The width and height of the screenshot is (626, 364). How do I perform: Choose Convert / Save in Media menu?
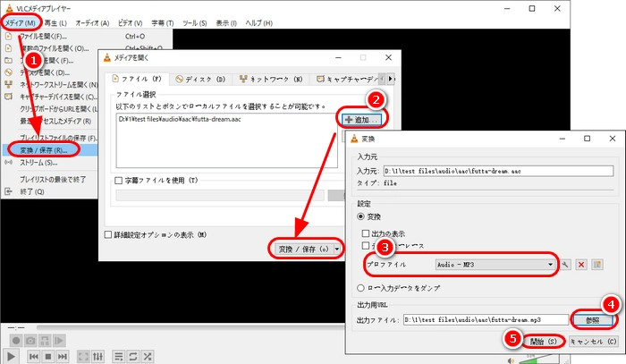50,150
